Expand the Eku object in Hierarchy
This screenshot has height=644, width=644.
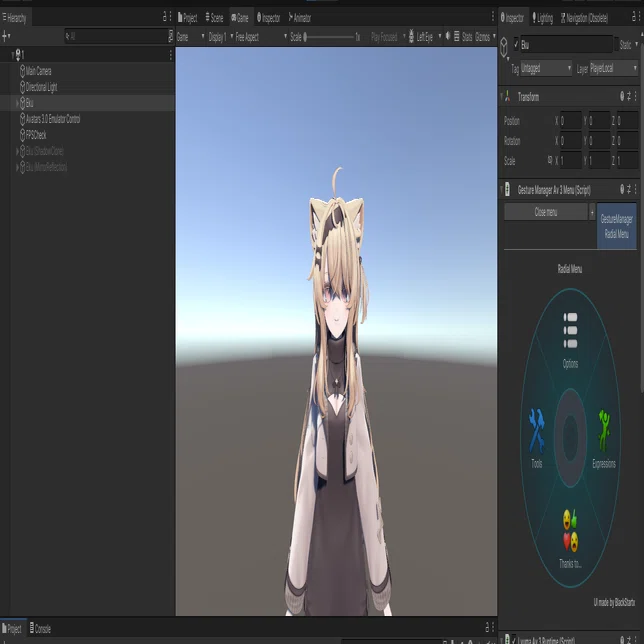point(17,103)
